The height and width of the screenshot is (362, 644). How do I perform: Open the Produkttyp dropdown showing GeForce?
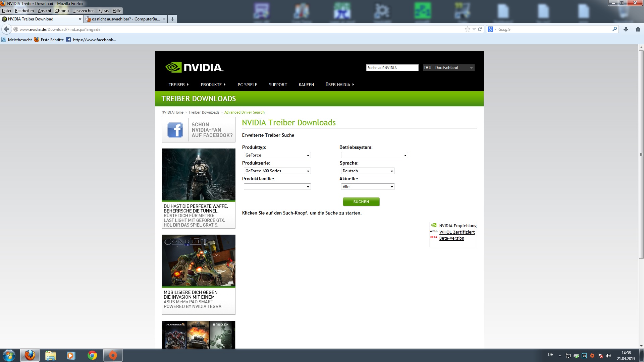click(277, 155)
